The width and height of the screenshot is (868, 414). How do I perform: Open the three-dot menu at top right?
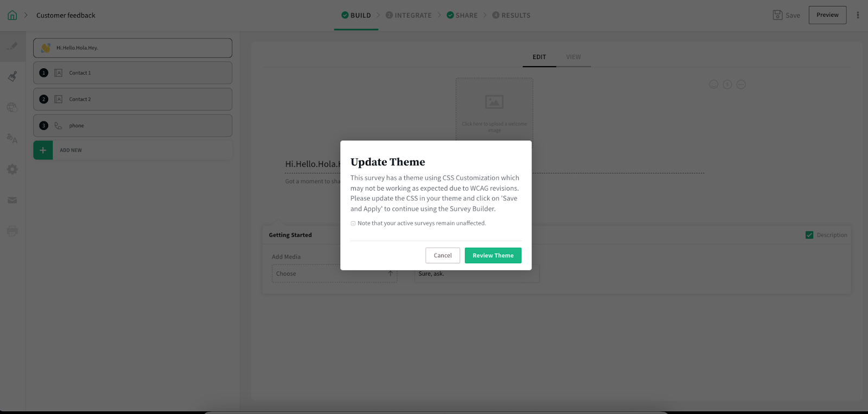click(x=858, y=15)
